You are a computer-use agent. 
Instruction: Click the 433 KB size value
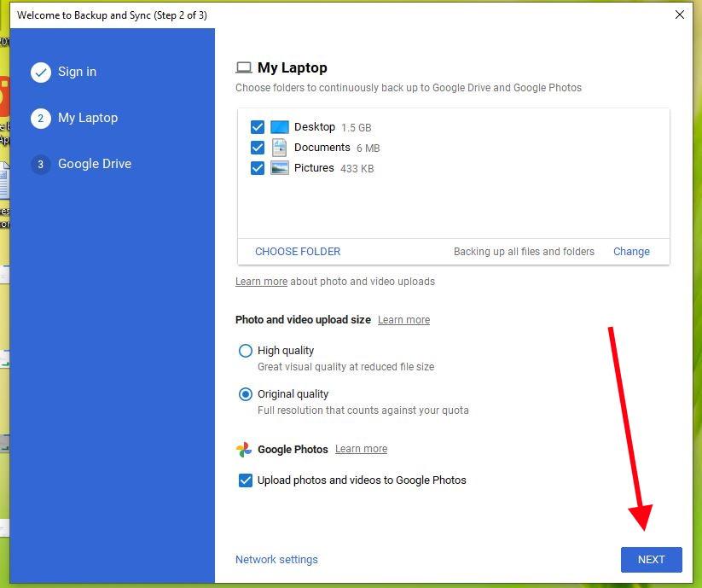tap(357, 169)
